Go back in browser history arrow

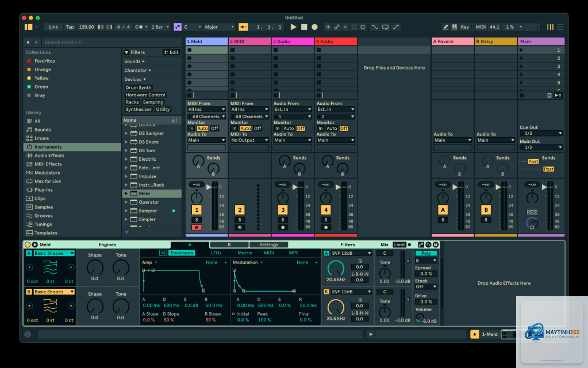point(28,42)
